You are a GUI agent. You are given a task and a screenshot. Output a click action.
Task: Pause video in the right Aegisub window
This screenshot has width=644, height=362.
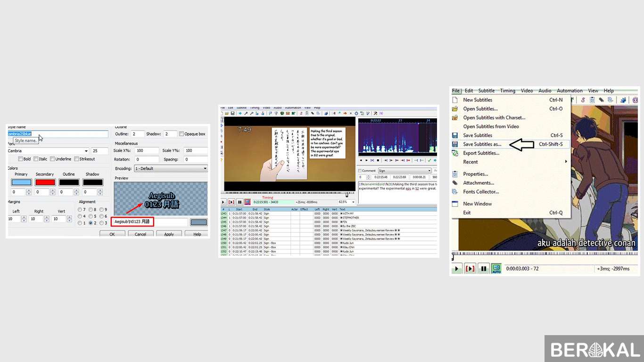pos(483,269)
